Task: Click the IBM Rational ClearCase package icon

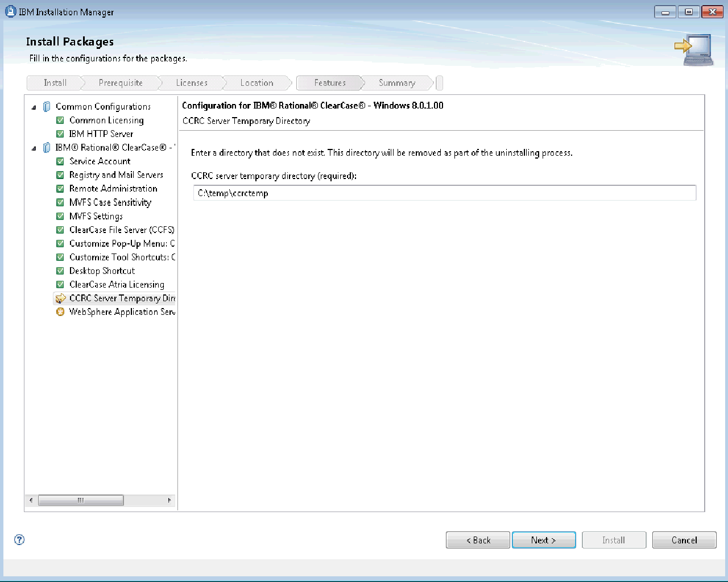Action: click(47, 147)
